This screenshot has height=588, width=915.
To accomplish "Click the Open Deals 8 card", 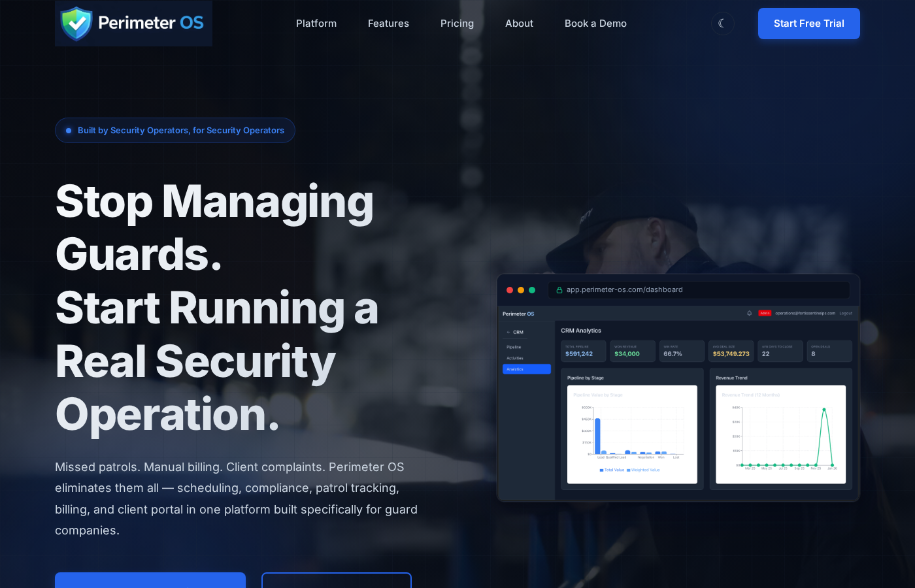I will 829,351.
